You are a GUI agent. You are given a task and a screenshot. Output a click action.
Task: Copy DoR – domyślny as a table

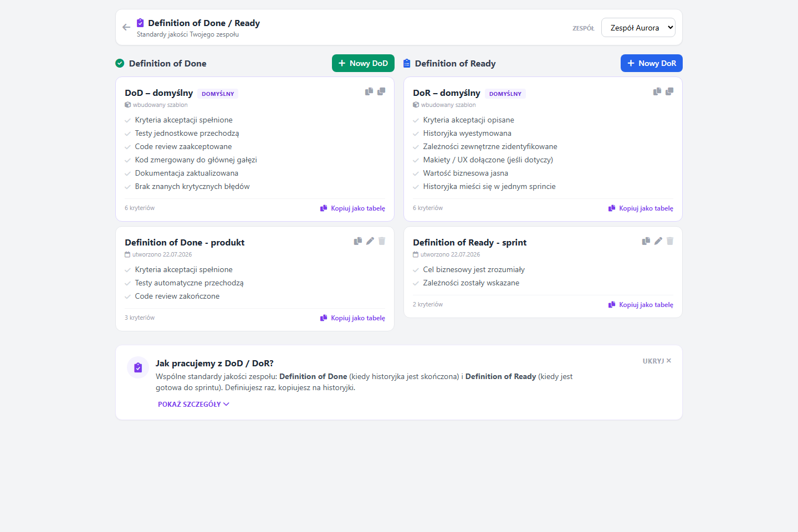[x=641, y=208]
